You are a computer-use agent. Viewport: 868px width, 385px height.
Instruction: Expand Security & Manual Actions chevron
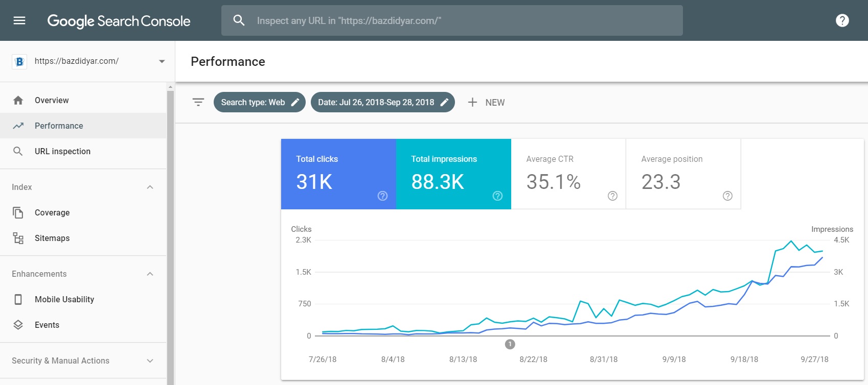[x=150, y=360]
